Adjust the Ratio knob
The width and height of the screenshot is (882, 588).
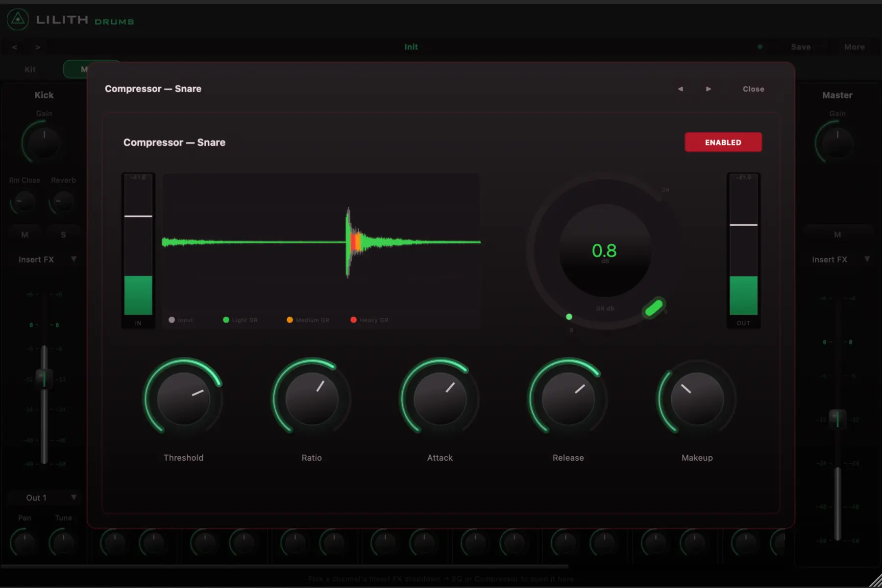[x=312, y=399]
